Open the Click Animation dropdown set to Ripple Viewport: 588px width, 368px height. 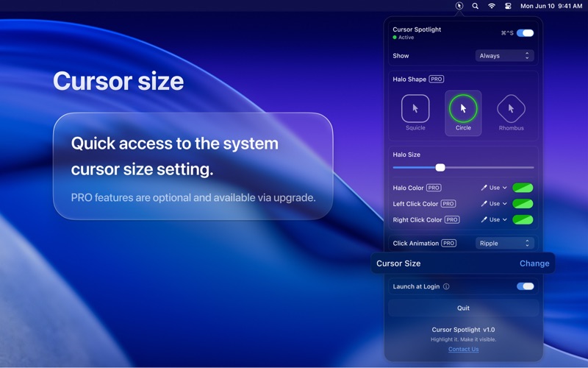click(504, 244)
